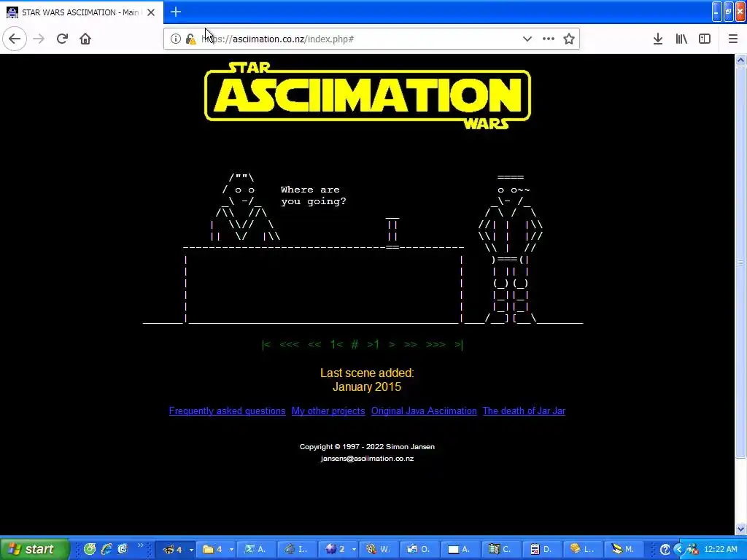Open the taskbar group with 4 browser windows
Screen dimensions: 747x560
click(177, 550)
